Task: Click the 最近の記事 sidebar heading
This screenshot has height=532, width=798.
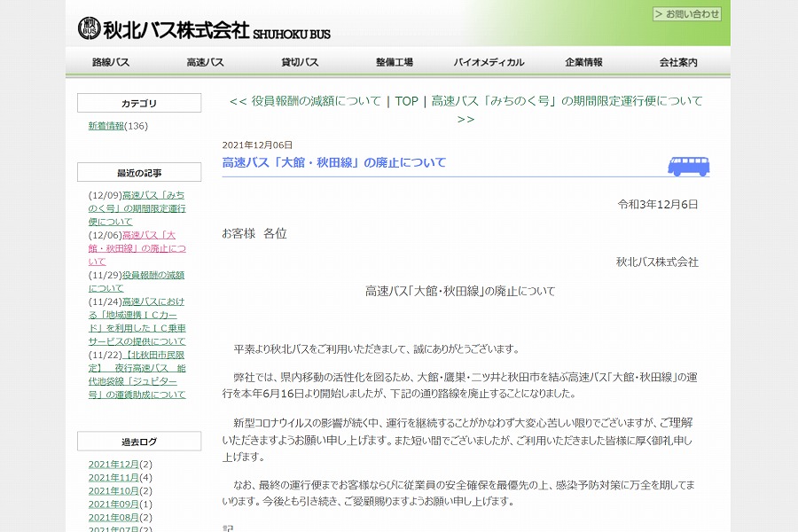Action: click(139, 173)
